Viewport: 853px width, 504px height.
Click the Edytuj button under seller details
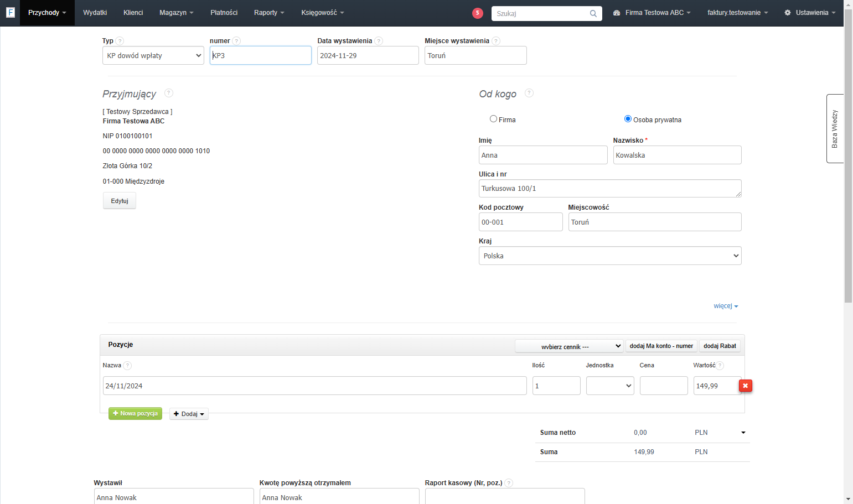point(120,201)
